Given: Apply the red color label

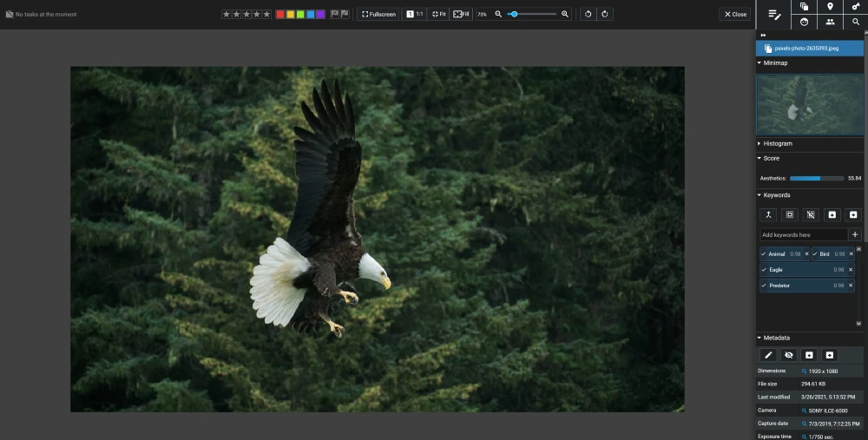Looking at the screenshot, I should 280,15.
